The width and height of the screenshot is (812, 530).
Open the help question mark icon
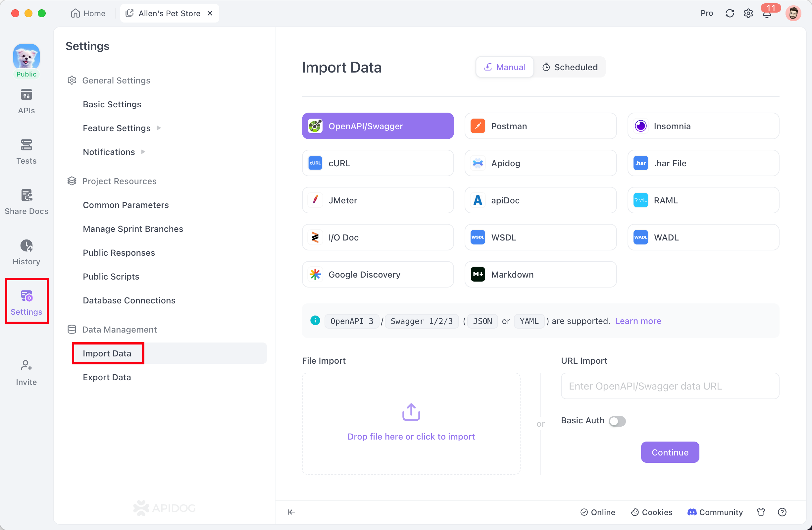(x=782, y=512)
